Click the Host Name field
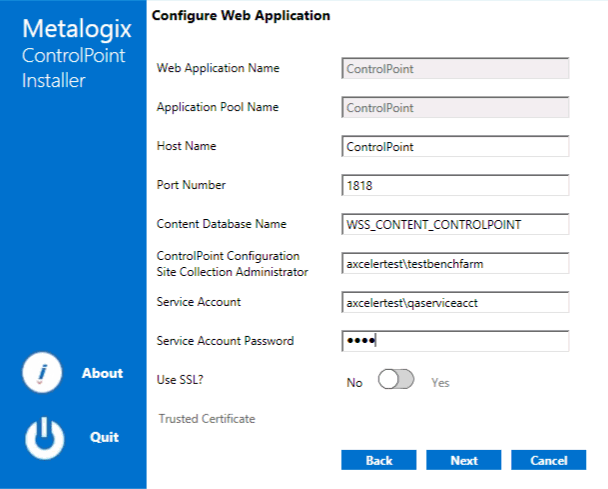The width and height of the screenshot is (608, 489). click(x=455, y=146)
